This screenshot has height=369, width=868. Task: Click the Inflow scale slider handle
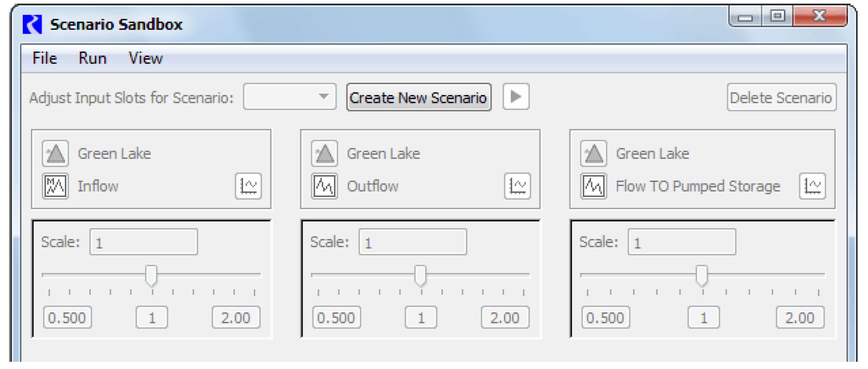[151, 275]
